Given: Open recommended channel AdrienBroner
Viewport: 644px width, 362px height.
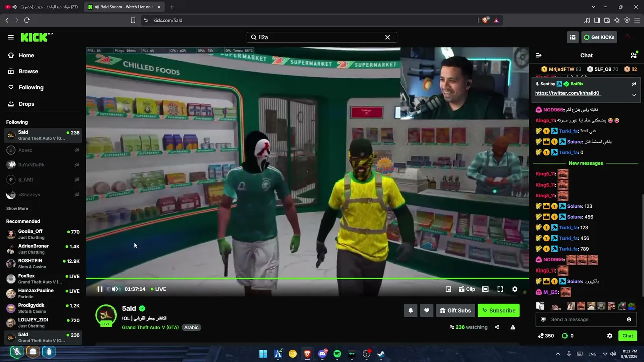Looking at the screenshot, I should pyautogui.click(x=43, y=249).
